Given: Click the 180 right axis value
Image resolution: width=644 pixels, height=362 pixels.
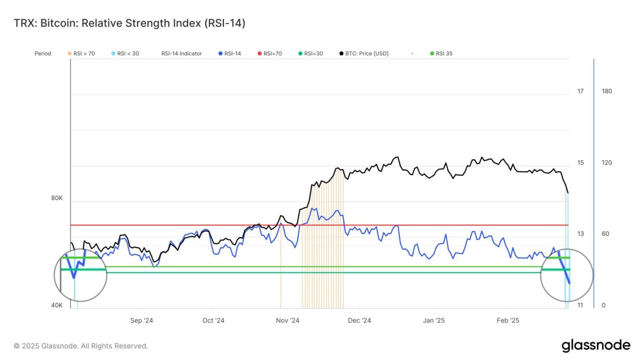Looking at the screenshot, I should [607, 91].
